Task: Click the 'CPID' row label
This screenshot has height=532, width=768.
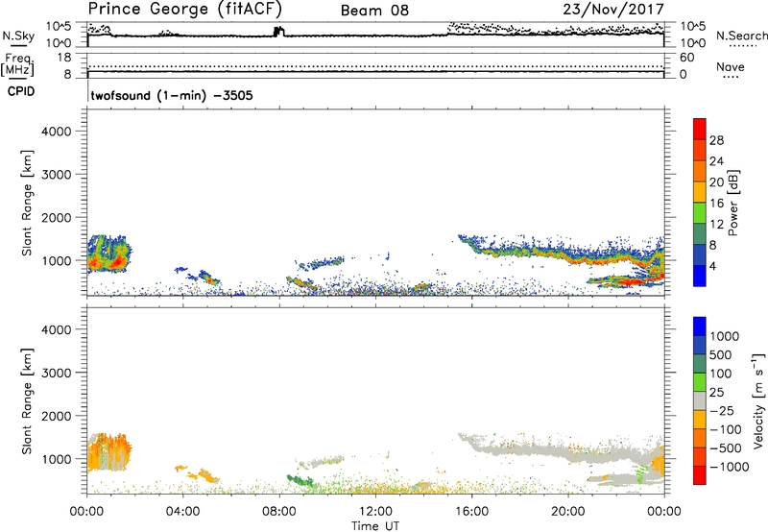Action: (x=21, y=91)
